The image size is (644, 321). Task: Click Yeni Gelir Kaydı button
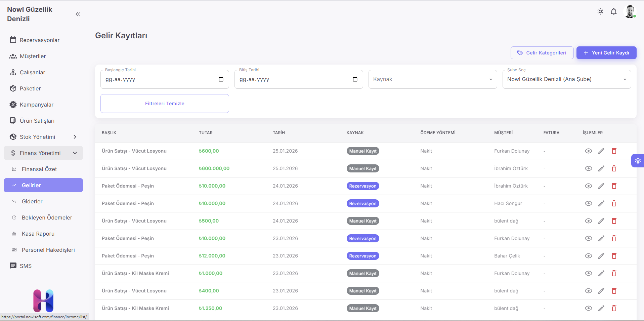point(606,53)
